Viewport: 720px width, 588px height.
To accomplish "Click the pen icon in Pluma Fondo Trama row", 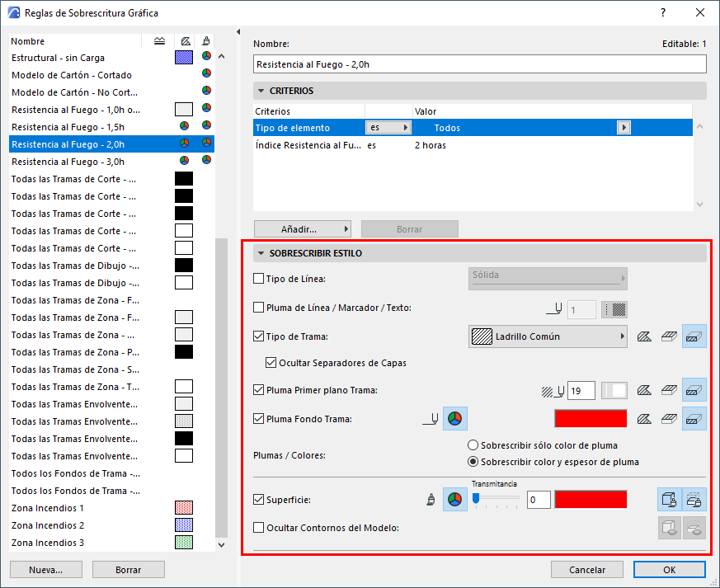I will [x=431, y=419].
